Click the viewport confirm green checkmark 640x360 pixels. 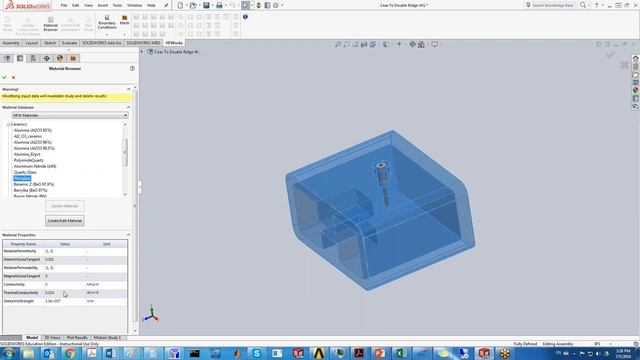point(610,55)
